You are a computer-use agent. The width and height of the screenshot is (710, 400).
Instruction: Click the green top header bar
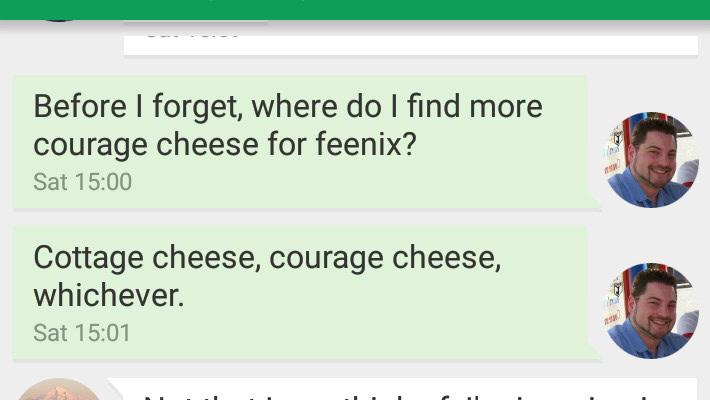[355, 9]
